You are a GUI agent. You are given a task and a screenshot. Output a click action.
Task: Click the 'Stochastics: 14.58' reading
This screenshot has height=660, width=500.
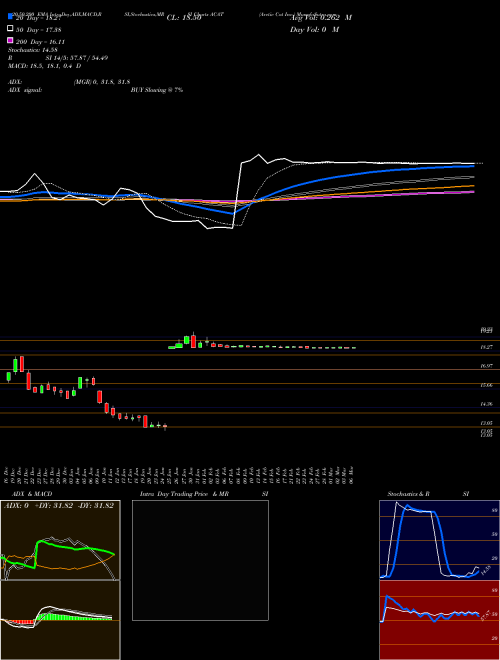coord(33,50)
